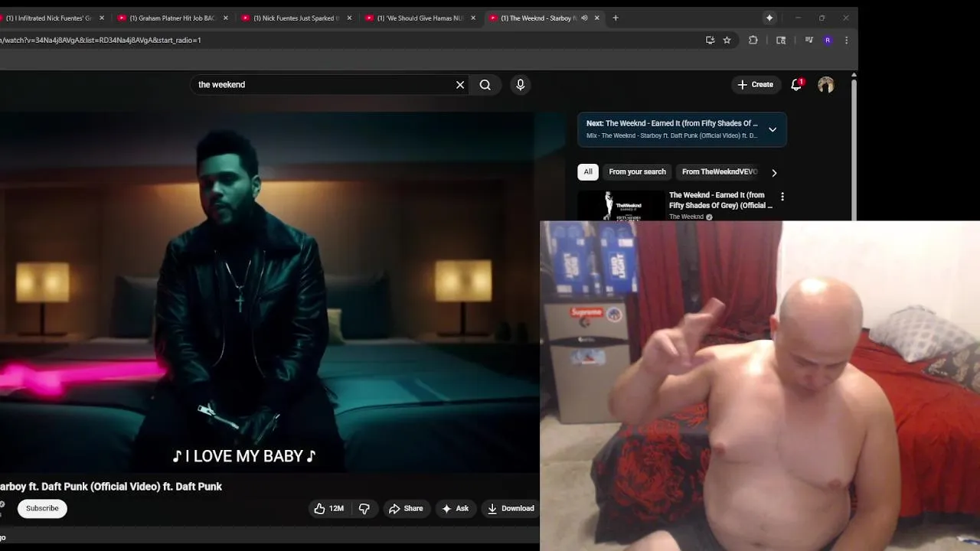Open the Chrome extensions puzzle icon
980x551 pixels.
tap(753, 40)
